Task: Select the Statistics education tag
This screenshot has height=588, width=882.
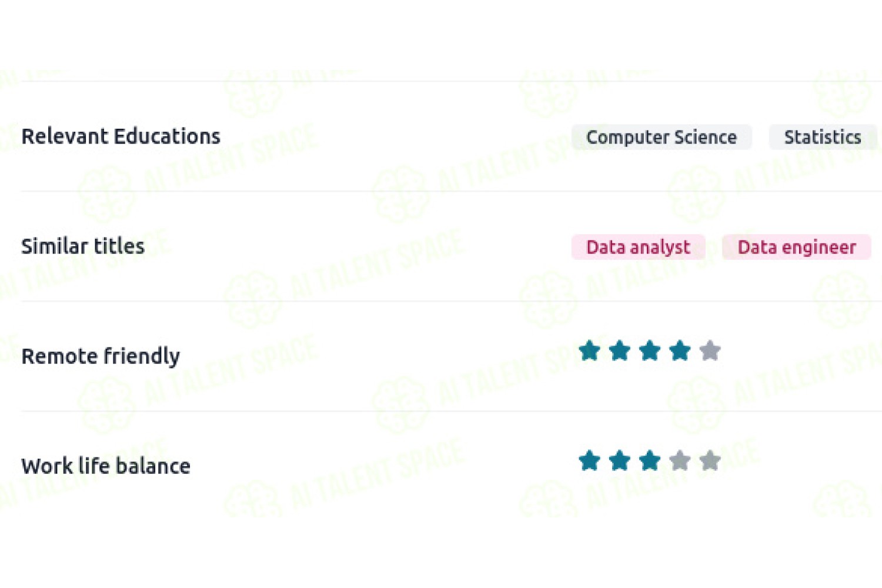Action: tap(823, 137)
